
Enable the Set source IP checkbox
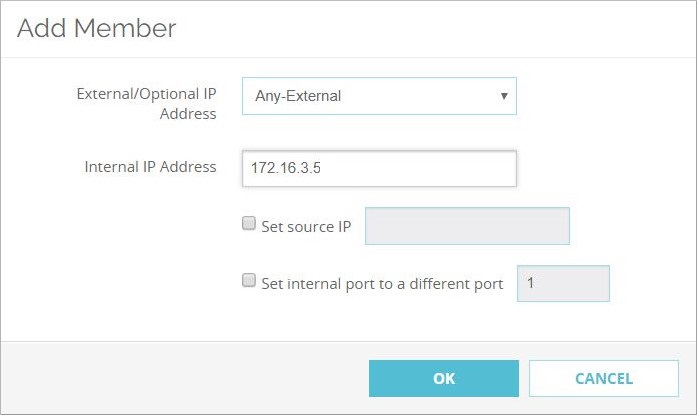pos(249,225)
